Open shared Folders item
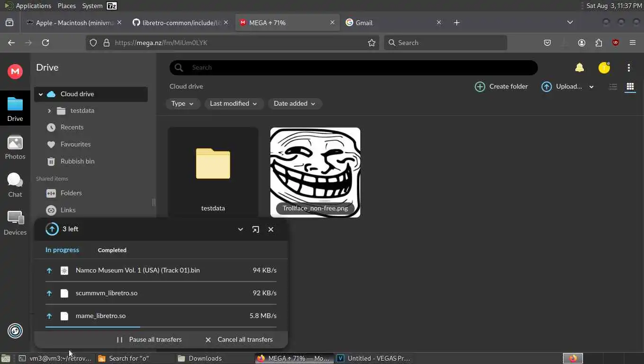The height and width of the screenshot is (364, 644). [71, 193]
